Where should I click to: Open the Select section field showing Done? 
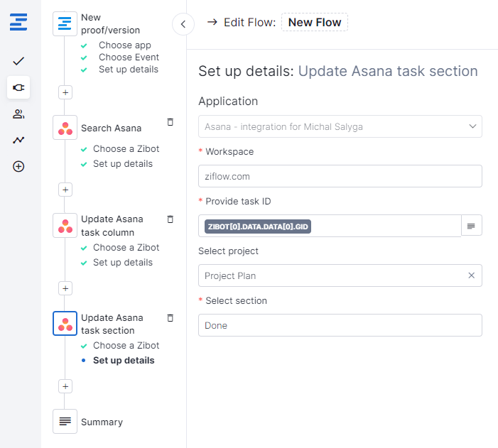click(340, 325)
